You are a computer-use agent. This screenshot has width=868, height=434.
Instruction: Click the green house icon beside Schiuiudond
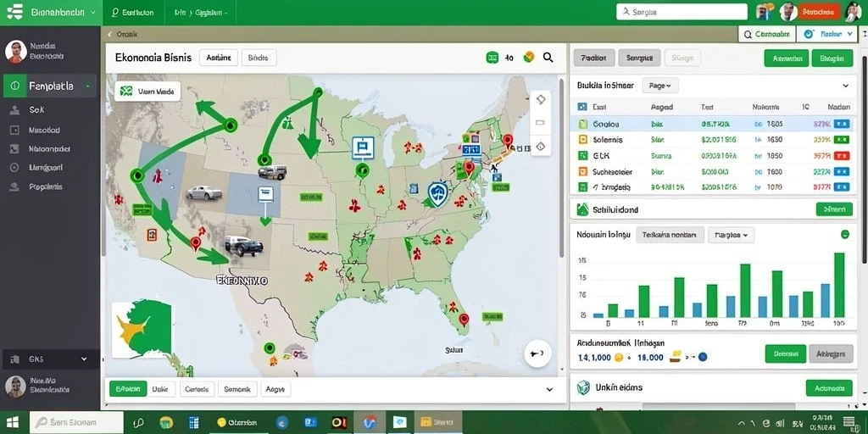[x=582, y=209]
